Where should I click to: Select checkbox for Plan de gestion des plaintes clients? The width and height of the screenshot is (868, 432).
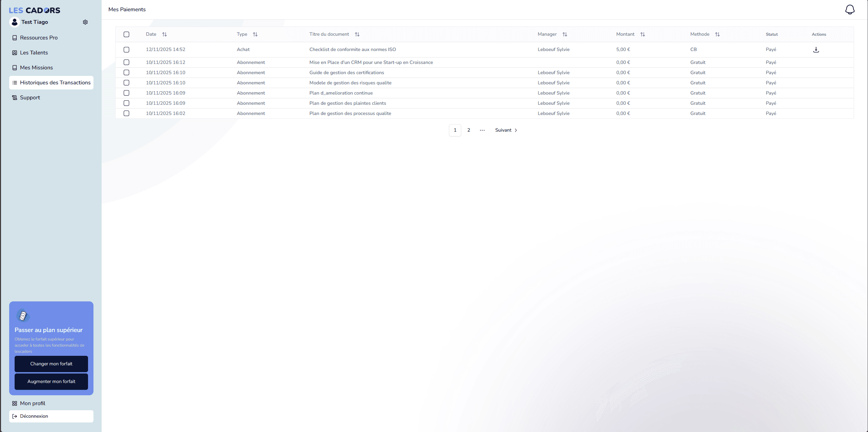point(126,103)
